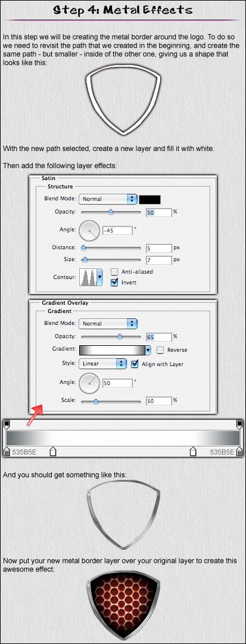The width and height of the screenshot is (246, 644).
Task: Toggle the Reverse gradient checkbox
Action: pyautogui.click(x=160, y=350)
